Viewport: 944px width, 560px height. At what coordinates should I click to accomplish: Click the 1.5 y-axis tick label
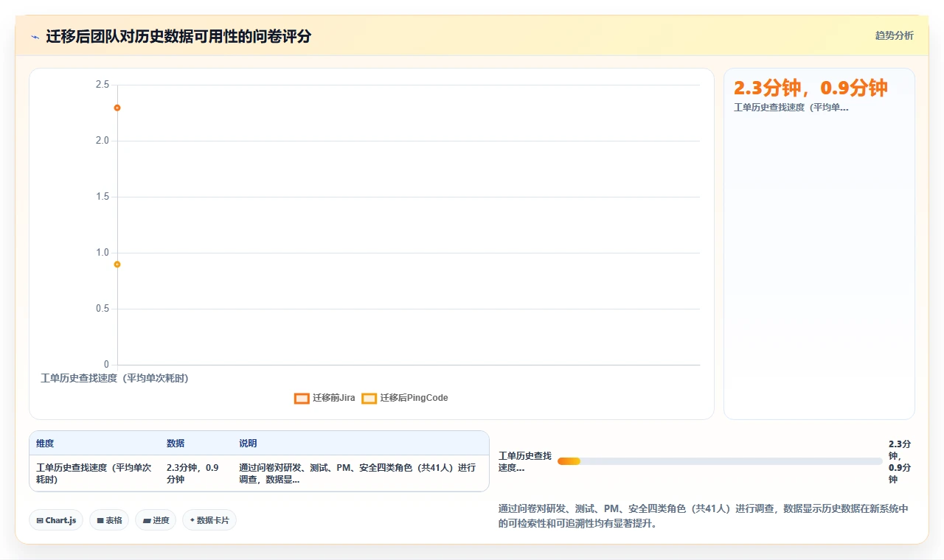pyautogui.click(x=102, y=197)
